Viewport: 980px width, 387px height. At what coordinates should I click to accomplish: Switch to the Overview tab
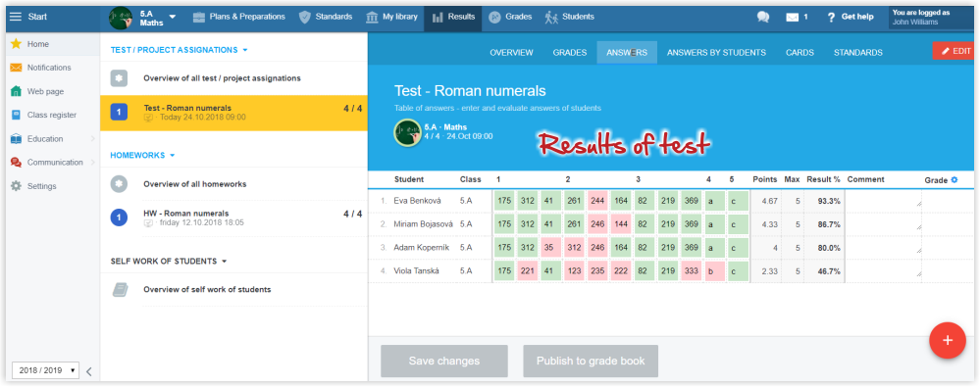pyautogui.click(x=511, y=53)
